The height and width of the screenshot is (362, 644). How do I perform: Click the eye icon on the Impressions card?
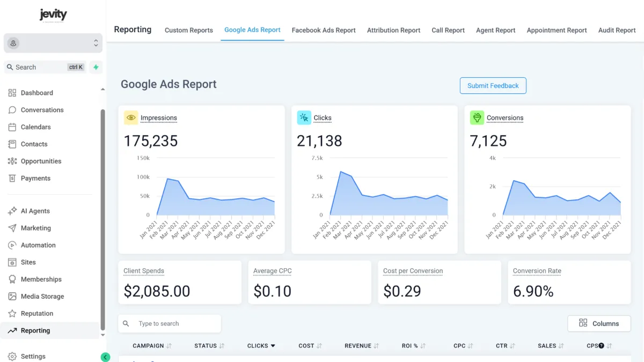click(x=130, y=117)
